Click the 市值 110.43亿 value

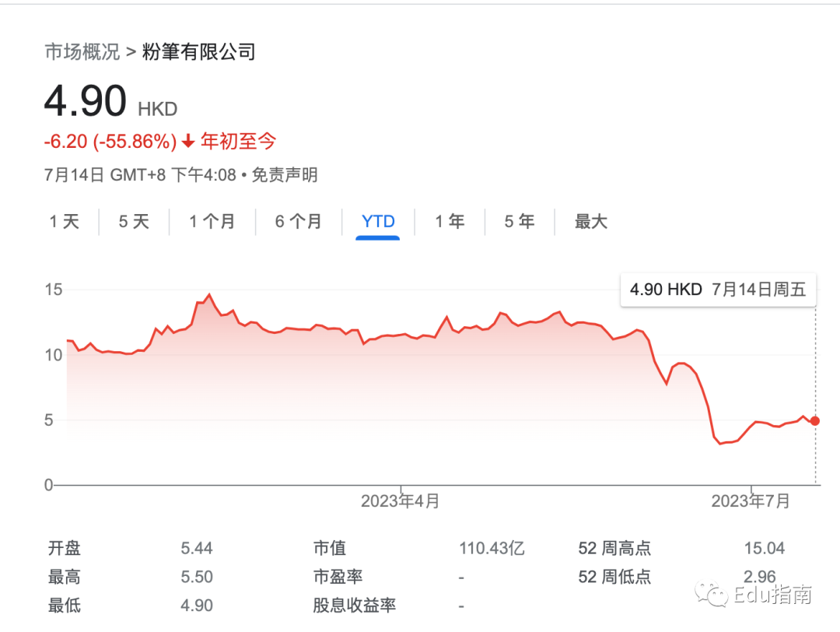492,549
